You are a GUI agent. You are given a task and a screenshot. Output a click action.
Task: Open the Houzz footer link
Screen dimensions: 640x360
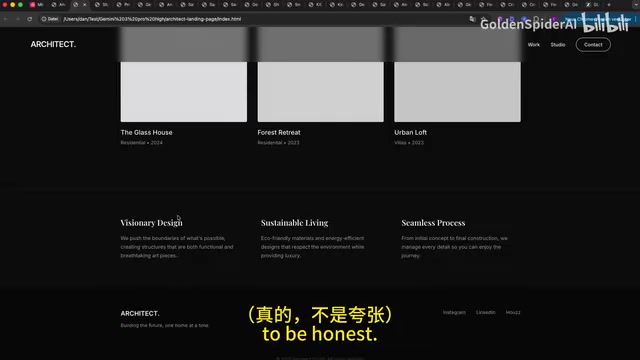(513, 312)
